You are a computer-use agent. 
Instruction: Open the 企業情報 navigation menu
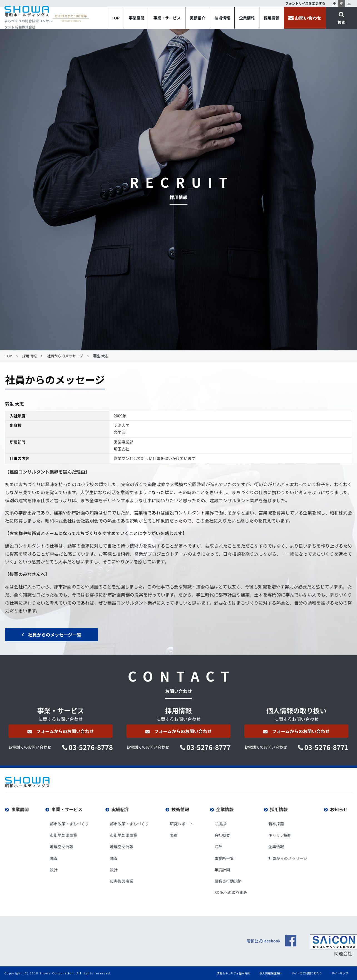click(x=247, y=18)
